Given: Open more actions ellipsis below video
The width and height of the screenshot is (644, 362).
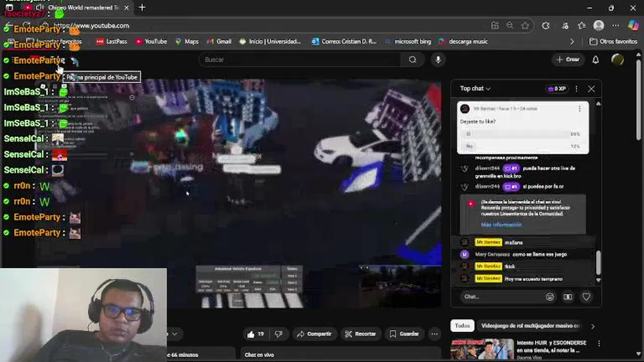Looking at the screenshot, I should pyautogui.click(x=434, y=334).
